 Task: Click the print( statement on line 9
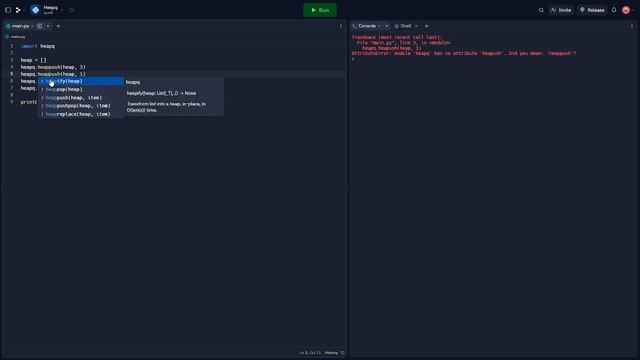coord(29,102)
